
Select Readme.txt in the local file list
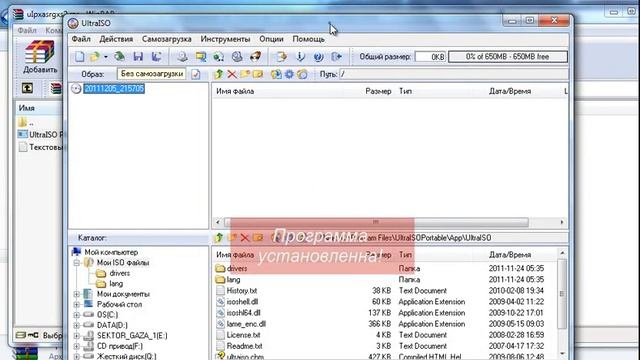pyautogui.click(x=244, y=346)
